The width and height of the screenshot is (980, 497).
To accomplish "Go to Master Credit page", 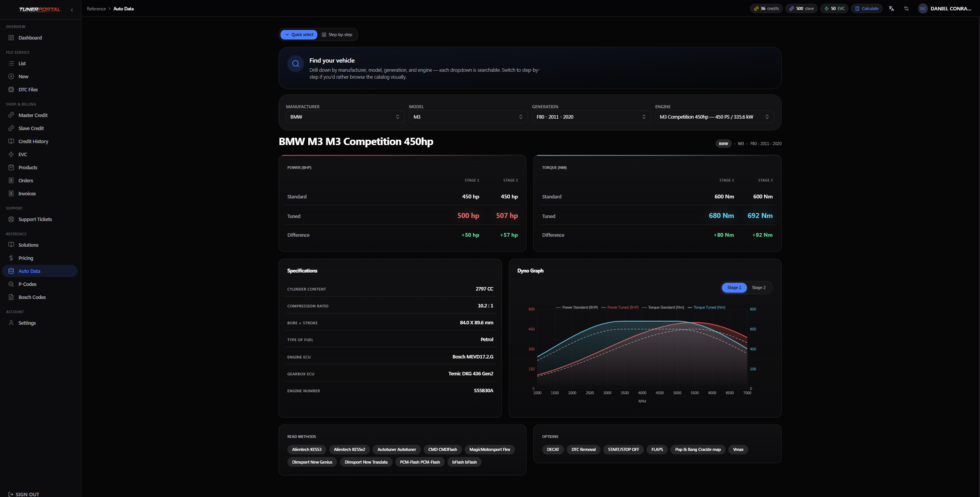I will 40,115.
